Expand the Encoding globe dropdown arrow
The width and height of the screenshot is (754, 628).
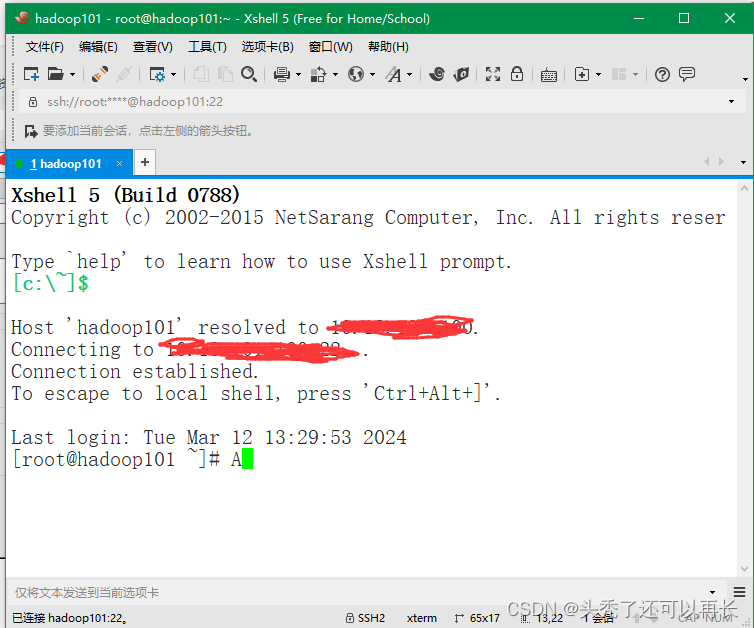pos(372,75)
